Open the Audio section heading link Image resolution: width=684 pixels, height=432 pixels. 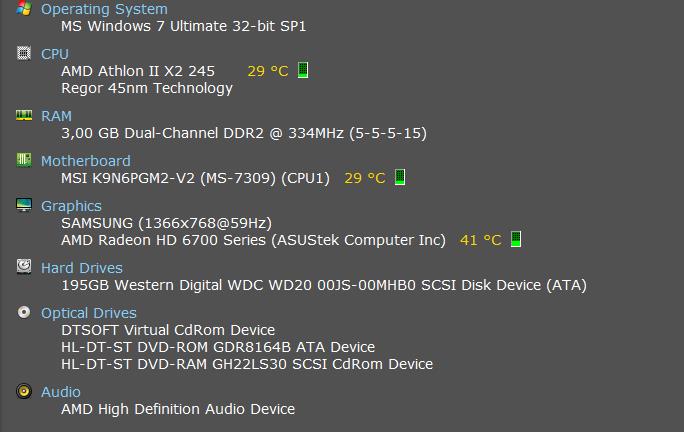(x=60, y=392)
